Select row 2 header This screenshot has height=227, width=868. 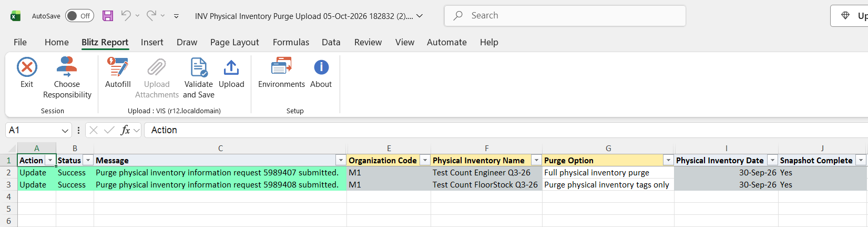(x=8, y=173)
